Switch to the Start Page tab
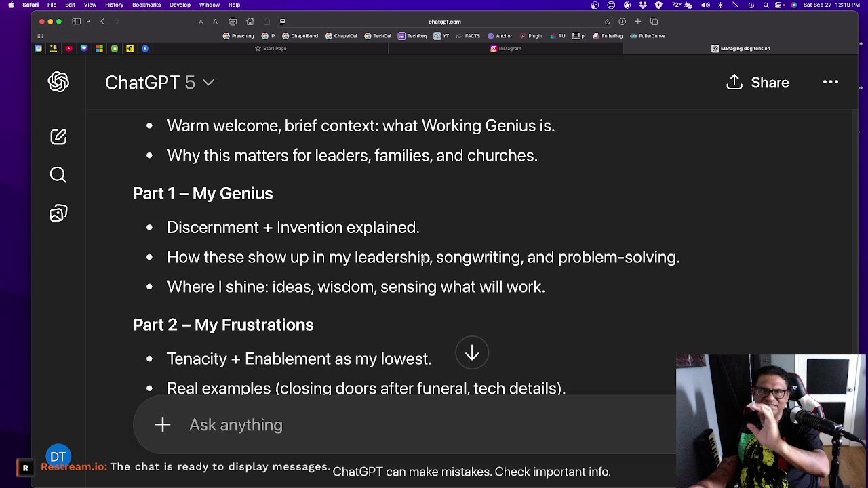 click(271, 49)
